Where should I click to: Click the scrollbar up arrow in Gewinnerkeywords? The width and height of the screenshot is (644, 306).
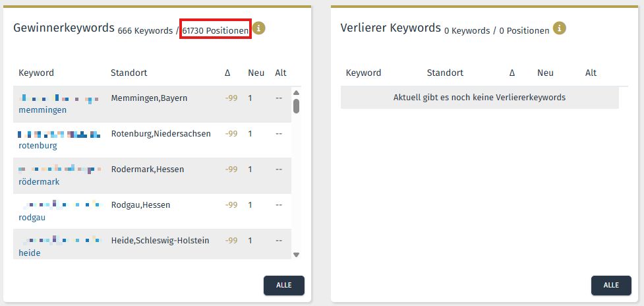coord(296,92)
